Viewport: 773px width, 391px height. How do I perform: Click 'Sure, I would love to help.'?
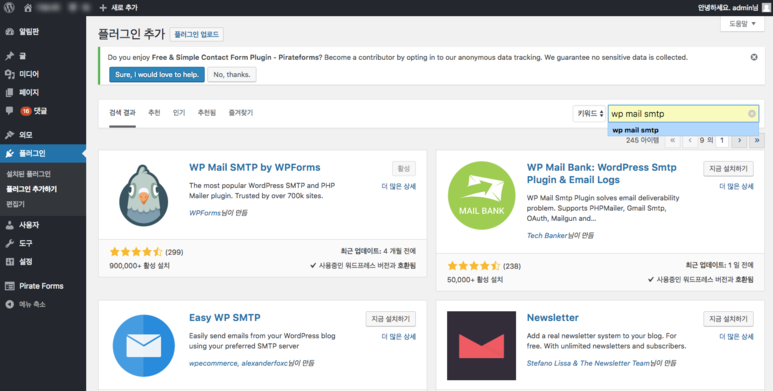tap(157, 74)
